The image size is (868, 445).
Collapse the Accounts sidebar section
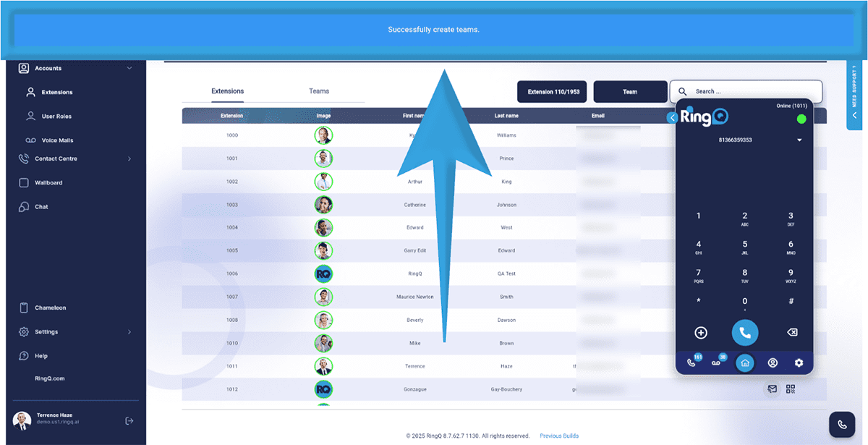coord(129,68)
